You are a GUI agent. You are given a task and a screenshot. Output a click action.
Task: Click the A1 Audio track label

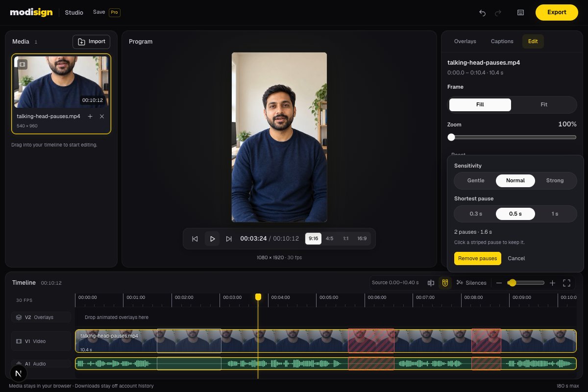tap(35, 364)
